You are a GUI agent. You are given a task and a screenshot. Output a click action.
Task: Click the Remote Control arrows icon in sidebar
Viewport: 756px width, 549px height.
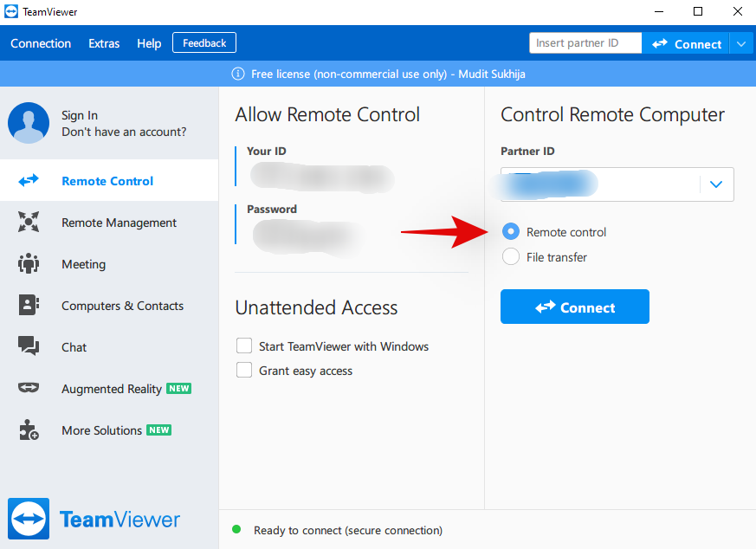click(29, 181)
